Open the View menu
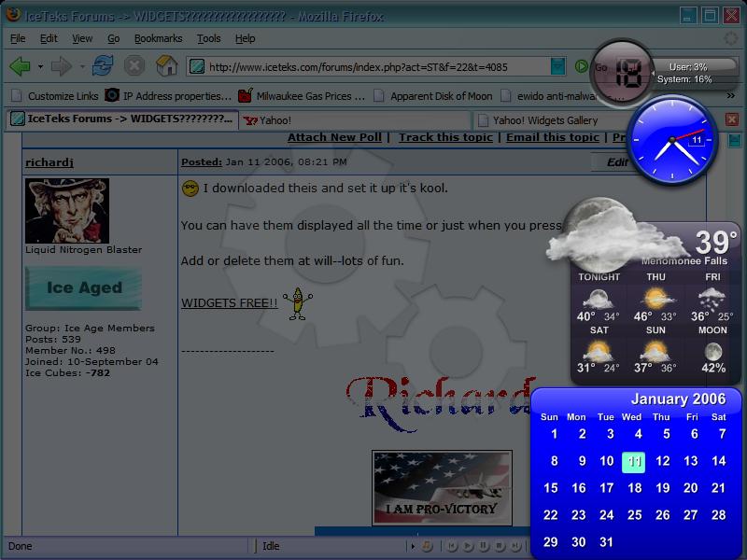Screen dimensions: 747x560 (x=82, y=38)
